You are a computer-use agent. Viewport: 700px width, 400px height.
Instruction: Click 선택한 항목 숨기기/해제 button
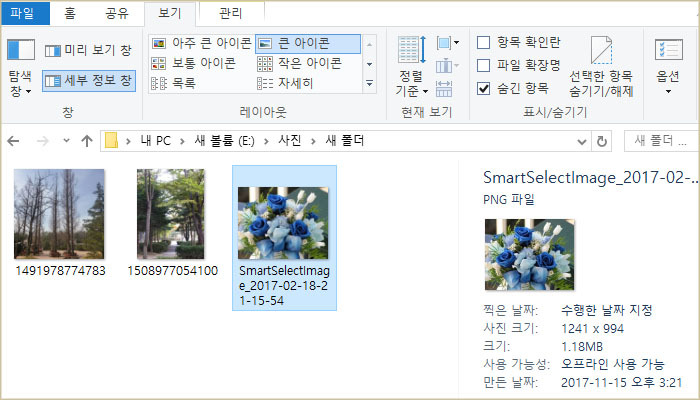click(601, 67)
